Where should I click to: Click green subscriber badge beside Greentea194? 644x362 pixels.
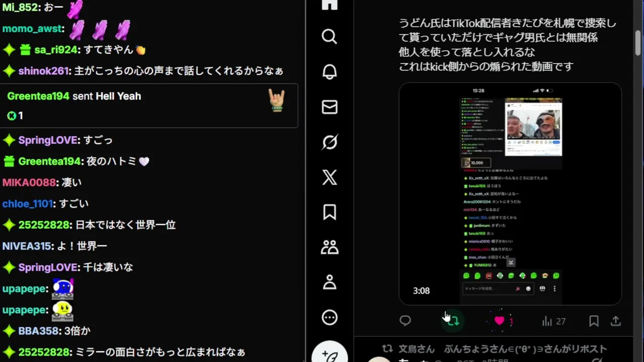click(x=9, y=161)
